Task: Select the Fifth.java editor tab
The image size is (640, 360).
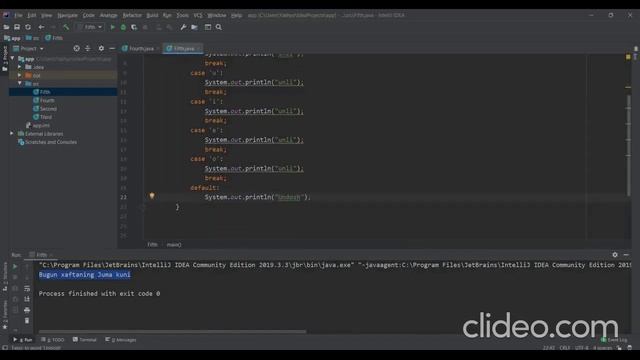Action: (182, 49)
